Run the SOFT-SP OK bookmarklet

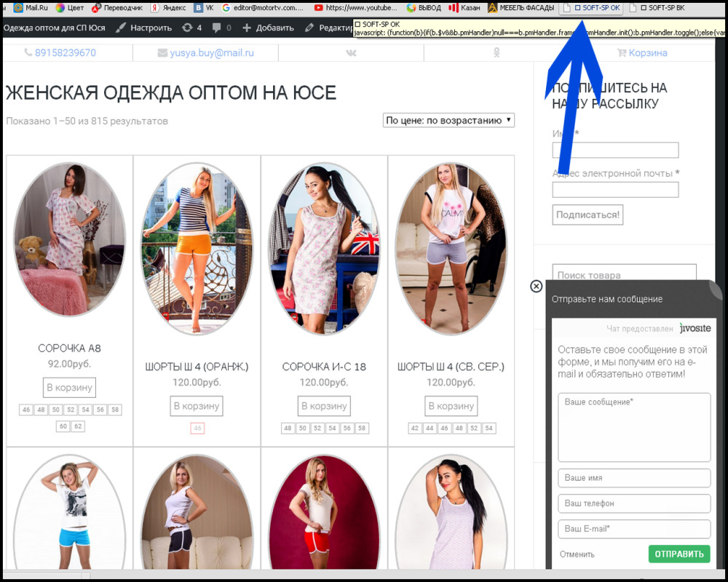(x=591, y=8)
